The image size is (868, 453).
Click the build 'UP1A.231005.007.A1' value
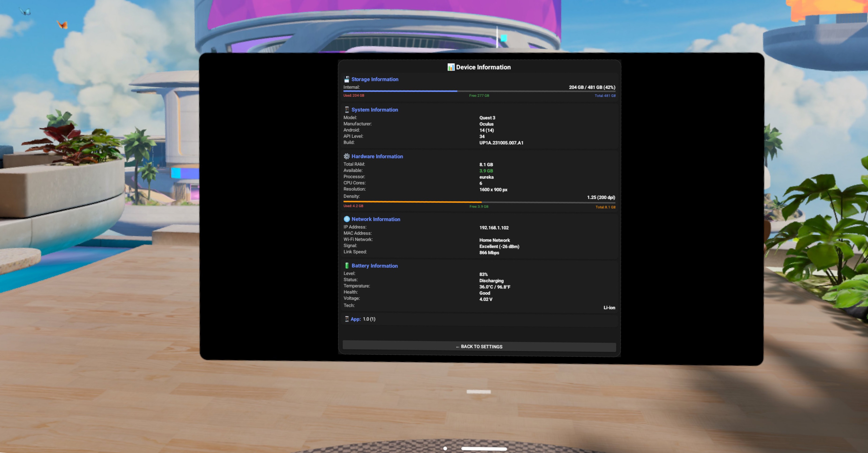(x=501, y=143)
